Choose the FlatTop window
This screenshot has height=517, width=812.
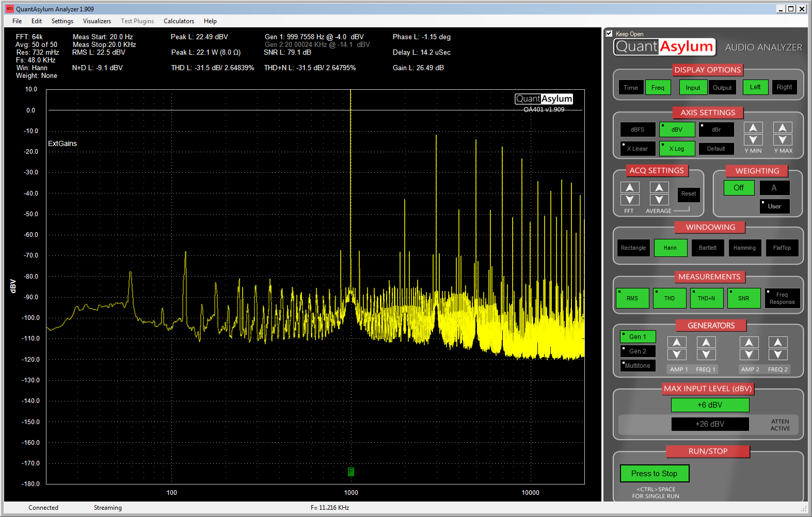tap(782, 248)
